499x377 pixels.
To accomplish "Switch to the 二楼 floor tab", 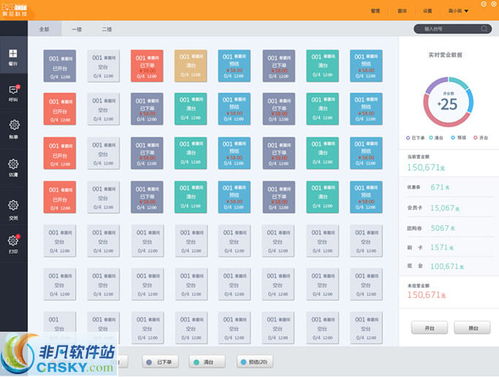I will click(x=107, y=29).
